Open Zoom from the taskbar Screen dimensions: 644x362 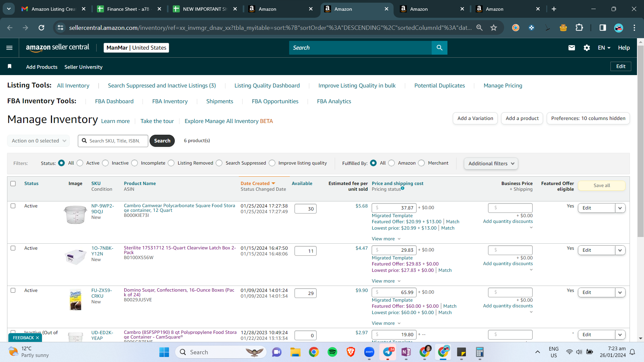tap(369, 352)
